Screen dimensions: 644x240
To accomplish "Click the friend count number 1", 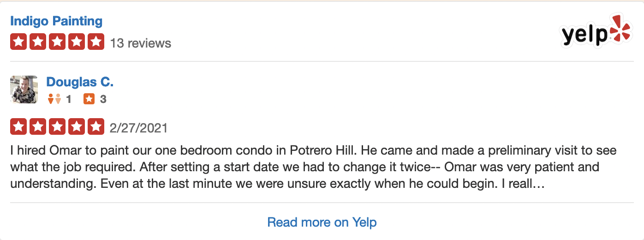I will [x=69, y=99].
